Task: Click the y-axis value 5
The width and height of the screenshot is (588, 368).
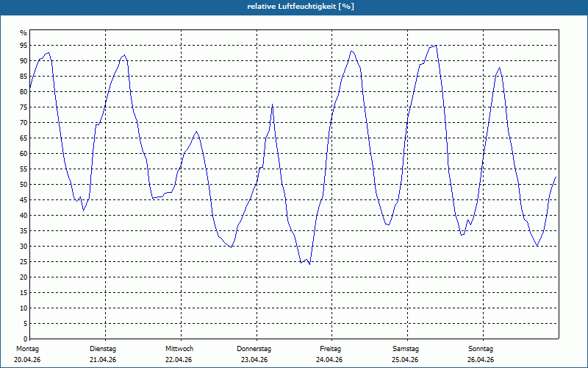Action: point(25,324)
